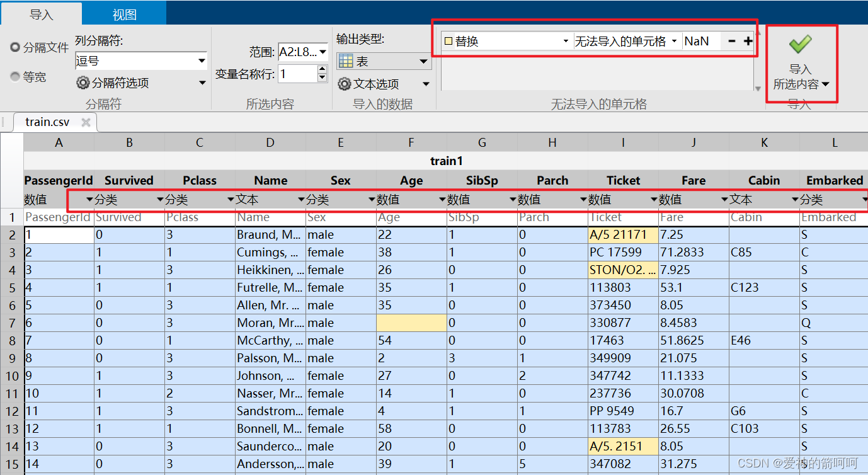Select row header 15
The image size is (868, 475).
(x=12, y=464)
